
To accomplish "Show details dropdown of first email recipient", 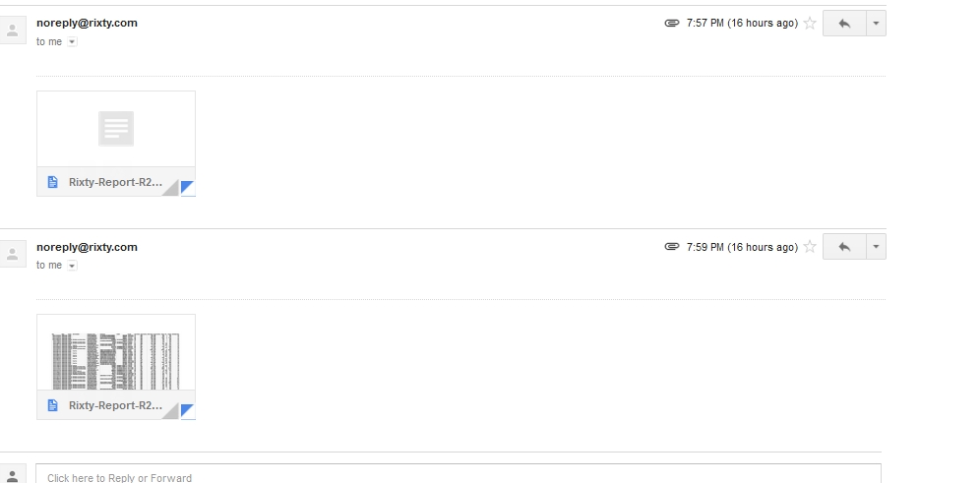I will [72, 42].
